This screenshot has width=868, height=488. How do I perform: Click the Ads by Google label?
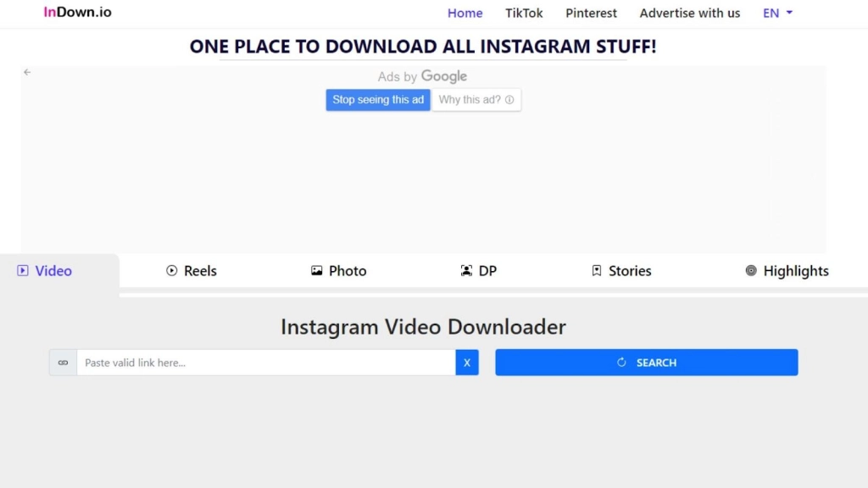click(x=422, y=76)
